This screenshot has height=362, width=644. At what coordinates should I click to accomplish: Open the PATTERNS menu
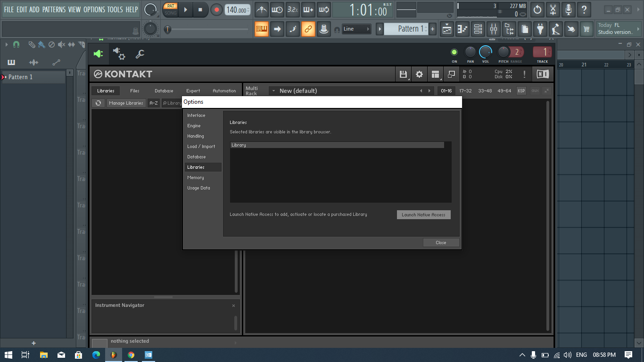click(x=54, y=9)
